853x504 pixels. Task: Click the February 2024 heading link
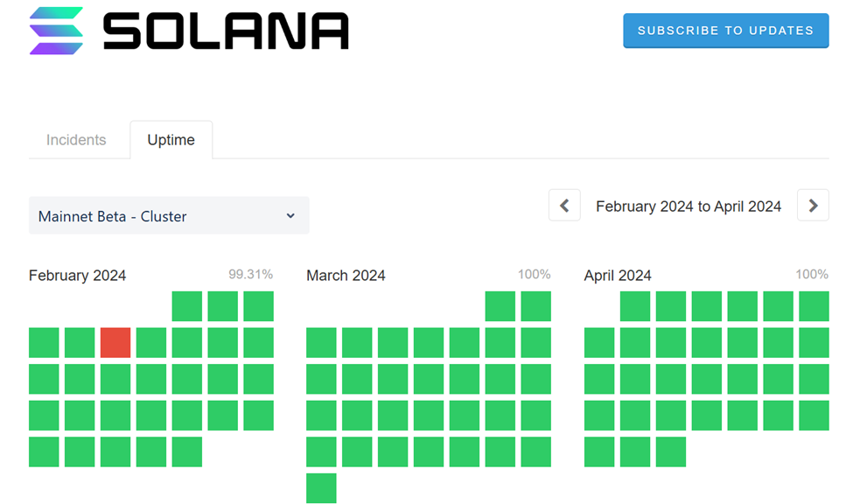point(77,275)
